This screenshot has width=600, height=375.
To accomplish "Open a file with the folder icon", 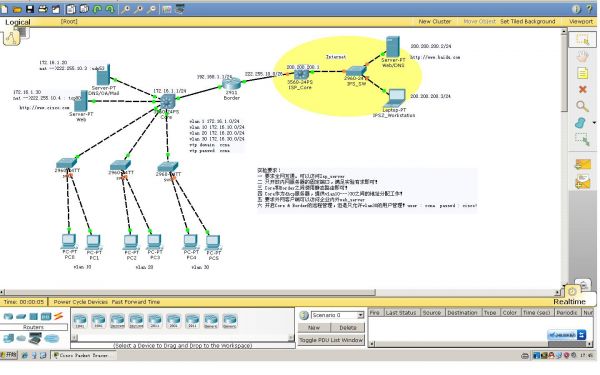I will [x=17, y=9].
